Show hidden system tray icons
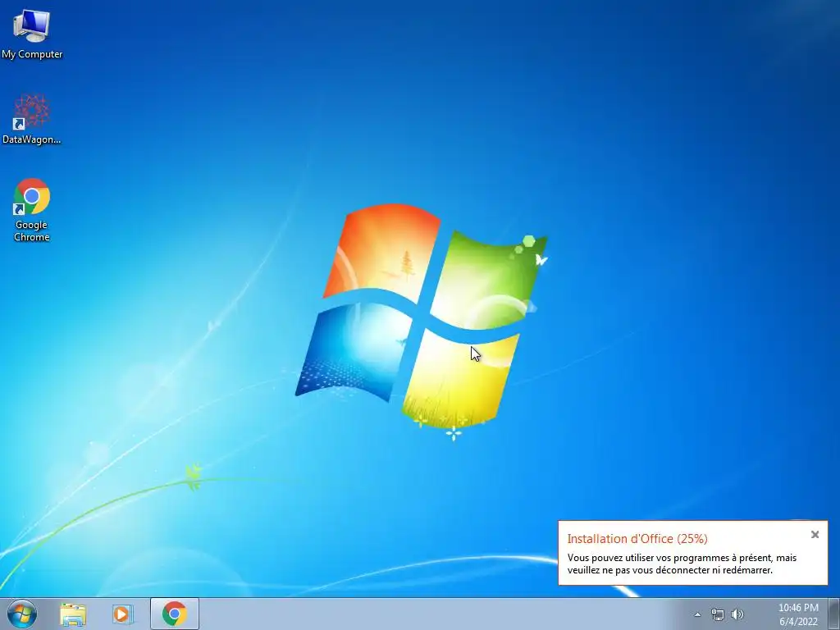This screenshot has height=630, width=840. (x=697, y=614)
